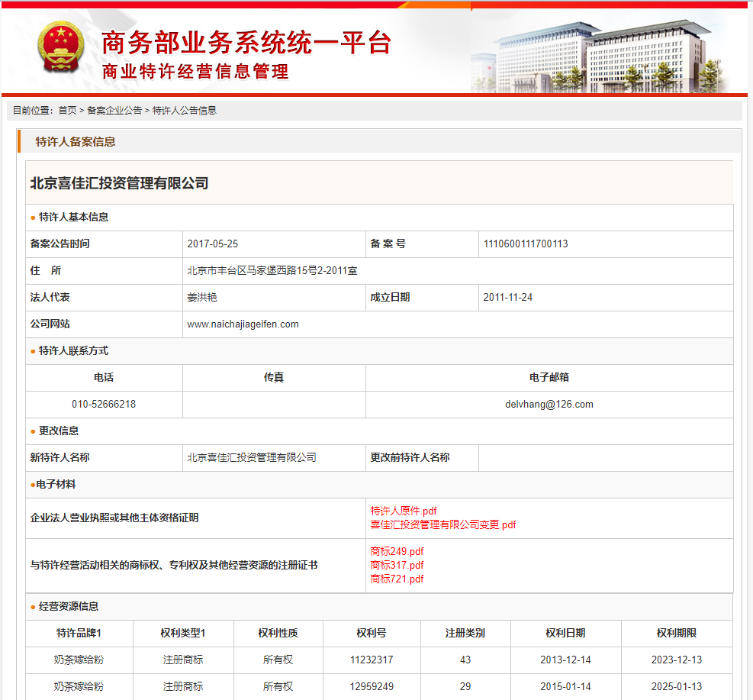The width and height of the screenshot is (753, 700).
Task: Open 商标317.pdf certificate
Action: [x=397, y=565]
